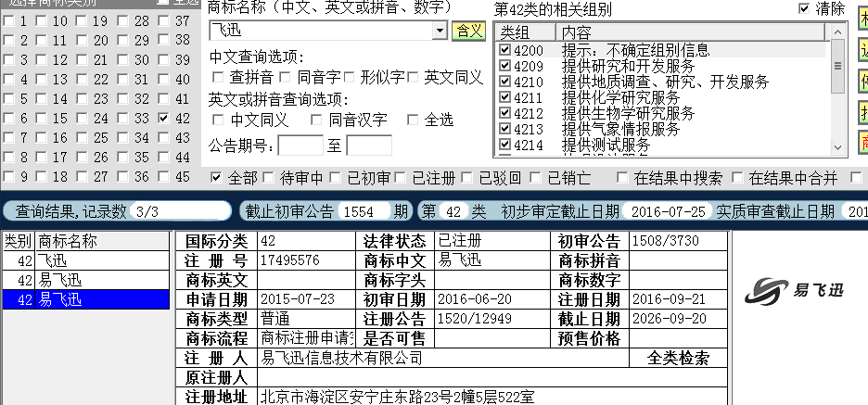Viewport: 868px width, 405px height.
Task: Uncheck group 4213 提供气象情报服务
Action: coord(504,129)
